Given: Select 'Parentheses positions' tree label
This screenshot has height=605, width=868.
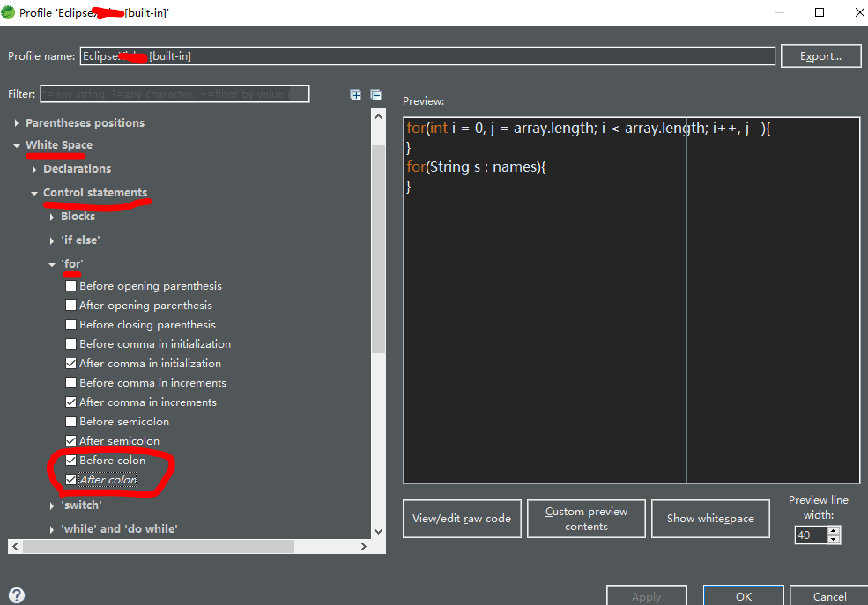Looking at the screenshot, I should [85, 122].
